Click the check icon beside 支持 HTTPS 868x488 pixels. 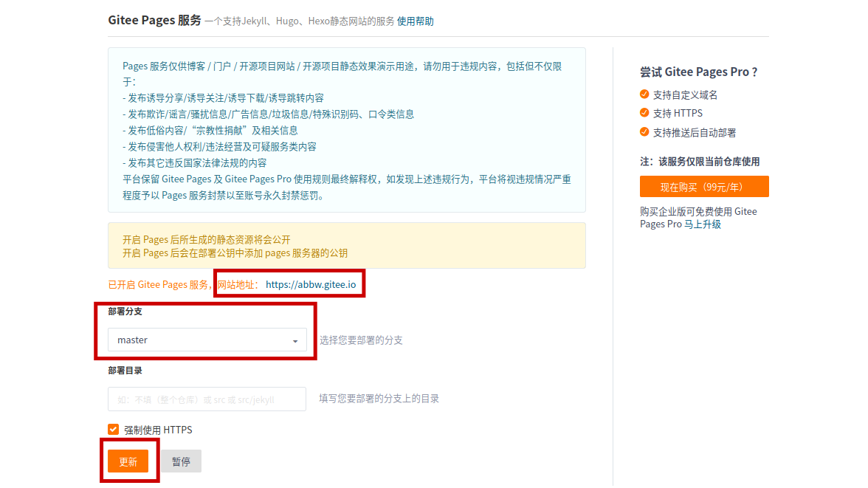coord(644,113)
